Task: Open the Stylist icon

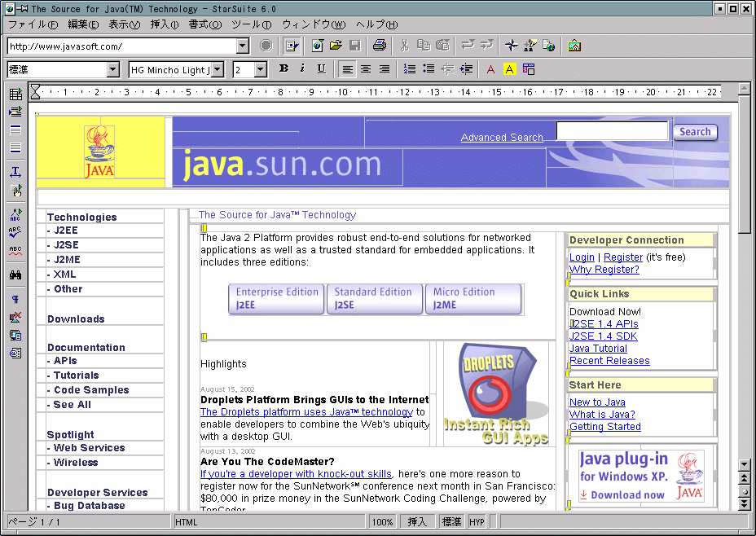Action: (530, 46)
